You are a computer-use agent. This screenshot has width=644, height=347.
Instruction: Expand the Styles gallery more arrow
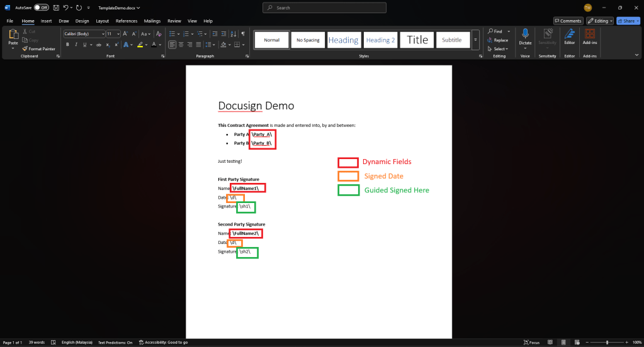[475, 40]
